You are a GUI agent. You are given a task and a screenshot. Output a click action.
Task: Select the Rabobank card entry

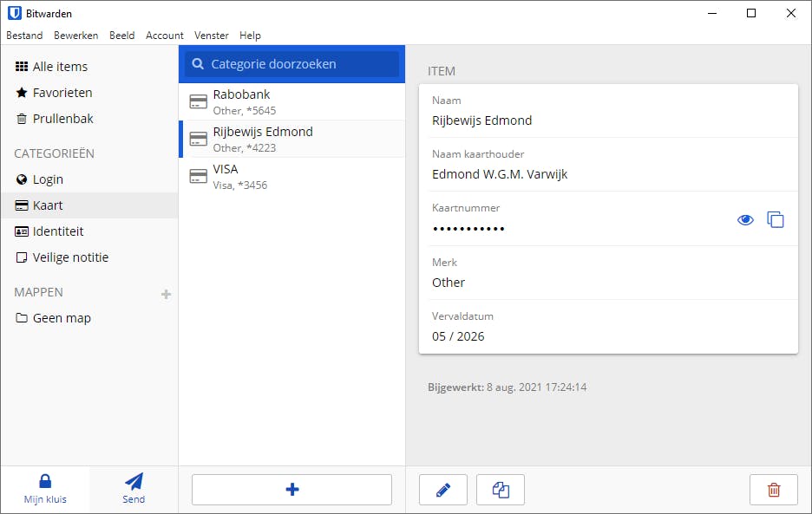pyautogui.click(x=291, y=101)
